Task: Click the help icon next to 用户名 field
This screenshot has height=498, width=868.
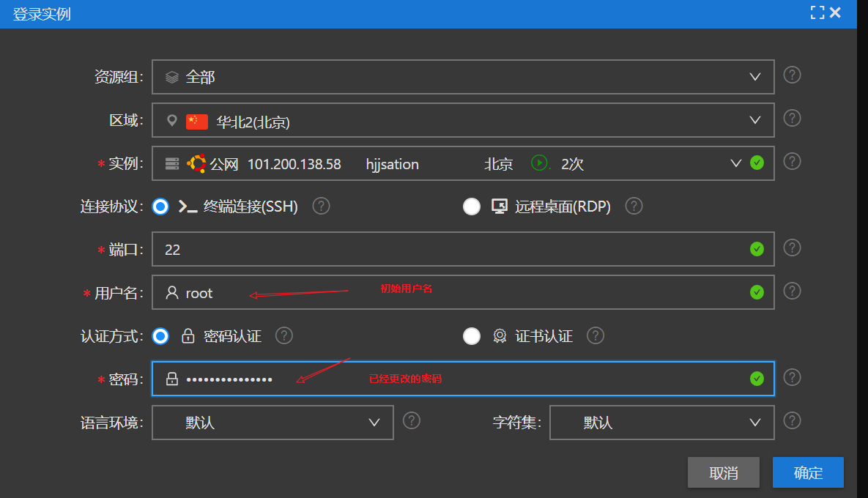Action: [x=792, y=291]
